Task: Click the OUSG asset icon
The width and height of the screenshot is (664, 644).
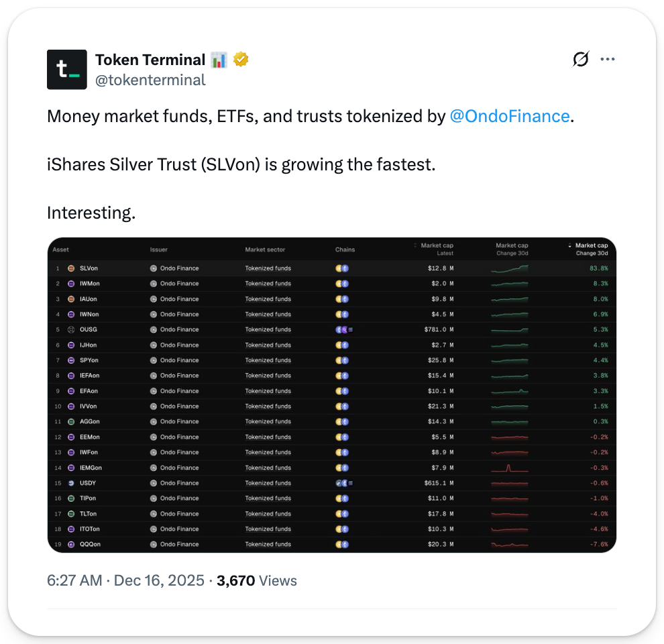Action: pos(72,329)
